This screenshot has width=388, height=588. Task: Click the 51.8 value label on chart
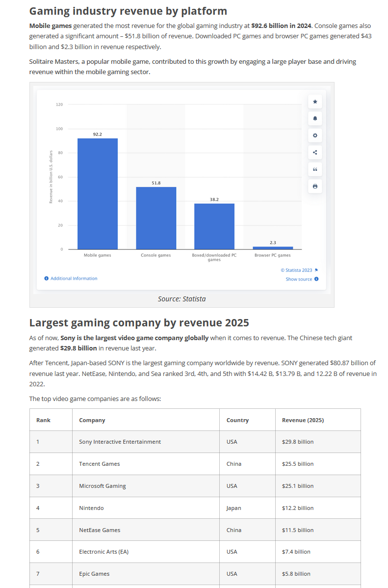[x=156, y=183]
